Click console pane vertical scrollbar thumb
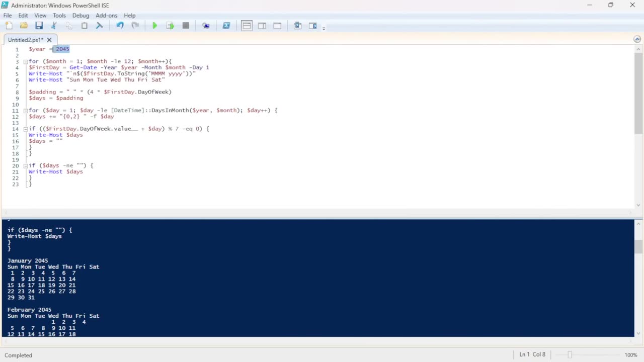Image resolution: width=644 pixels, height=362 pixels. click(x=638, y=247)
